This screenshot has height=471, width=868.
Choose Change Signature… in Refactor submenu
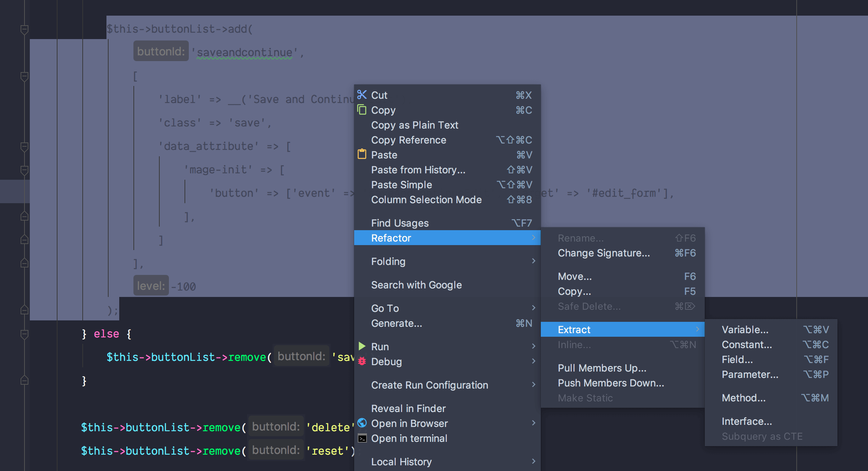(622, 253)
